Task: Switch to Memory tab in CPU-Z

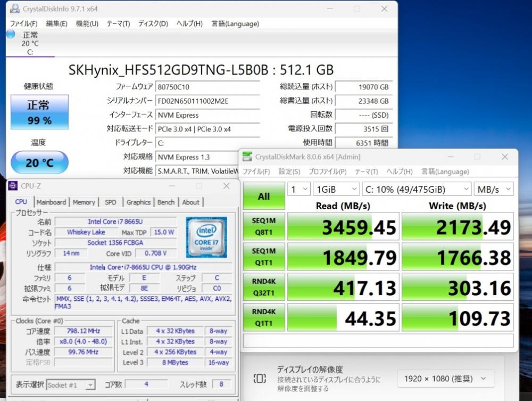Action: 84,202
